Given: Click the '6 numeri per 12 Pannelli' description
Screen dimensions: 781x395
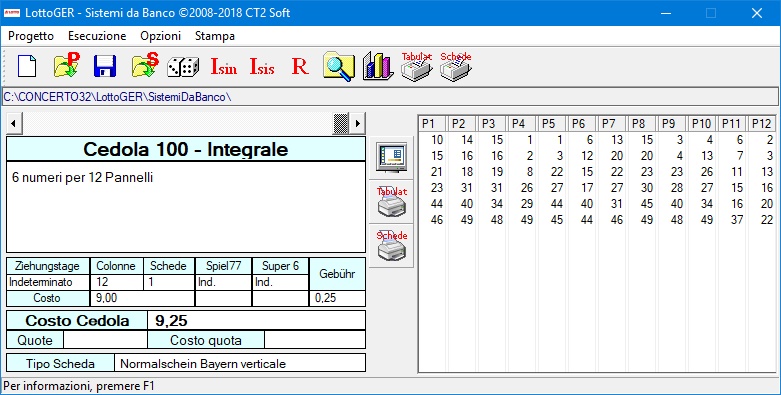Looking at the screenshot, I should [x=82, y=178].
